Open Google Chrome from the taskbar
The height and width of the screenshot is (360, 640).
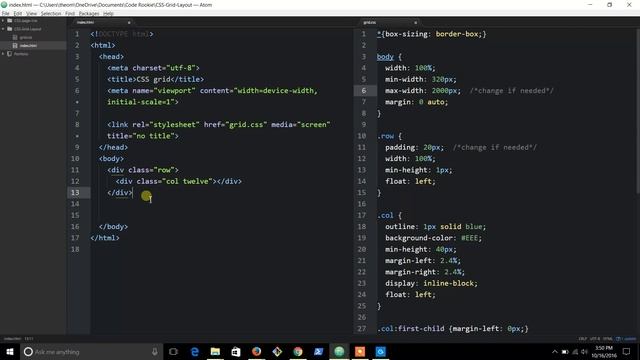(x=298, y=352)
